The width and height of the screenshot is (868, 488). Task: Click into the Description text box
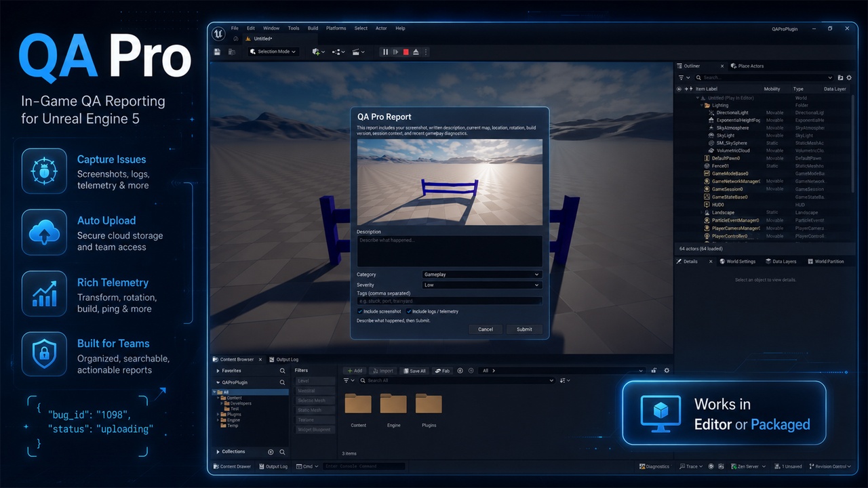[x=450, y=251]
